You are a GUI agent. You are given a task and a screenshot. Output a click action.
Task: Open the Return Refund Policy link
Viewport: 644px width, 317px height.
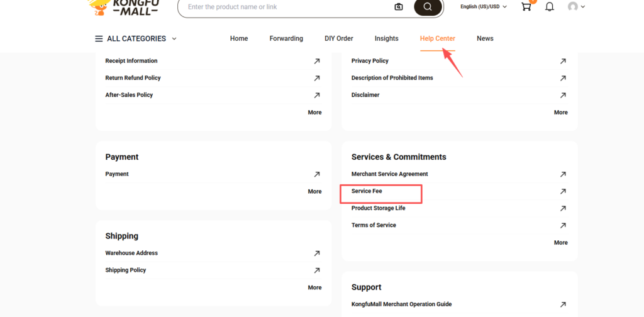[x=133, y=78]
